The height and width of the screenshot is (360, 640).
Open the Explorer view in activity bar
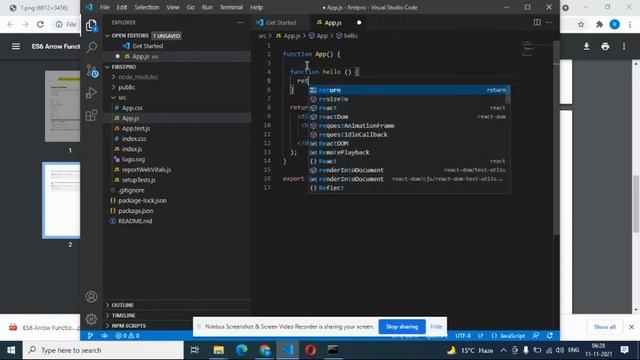click(91, 26)
